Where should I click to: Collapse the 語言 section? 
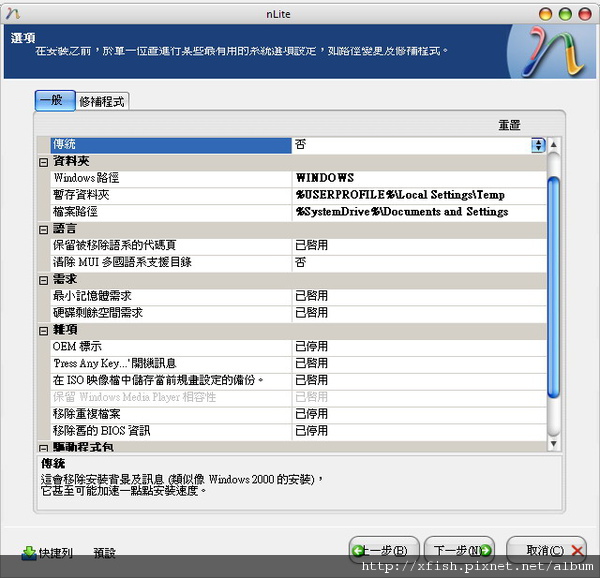coord(43,230)
